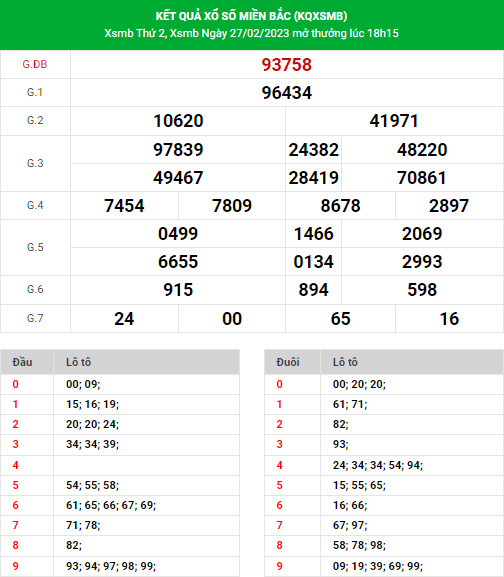Click the Đầu column header
The width and height of the screenshot is (504, 577).
[x=22, y=362]
